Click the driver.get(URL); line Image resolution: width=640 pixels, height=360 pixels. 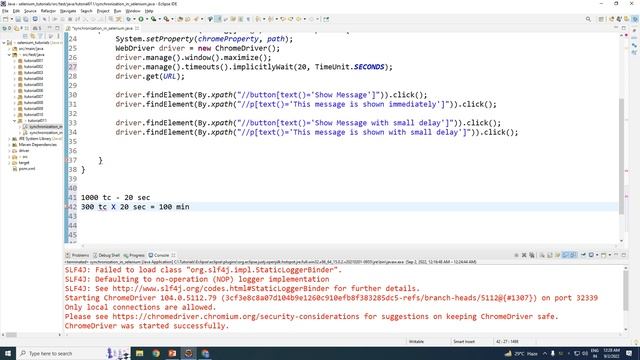point(150,76)
